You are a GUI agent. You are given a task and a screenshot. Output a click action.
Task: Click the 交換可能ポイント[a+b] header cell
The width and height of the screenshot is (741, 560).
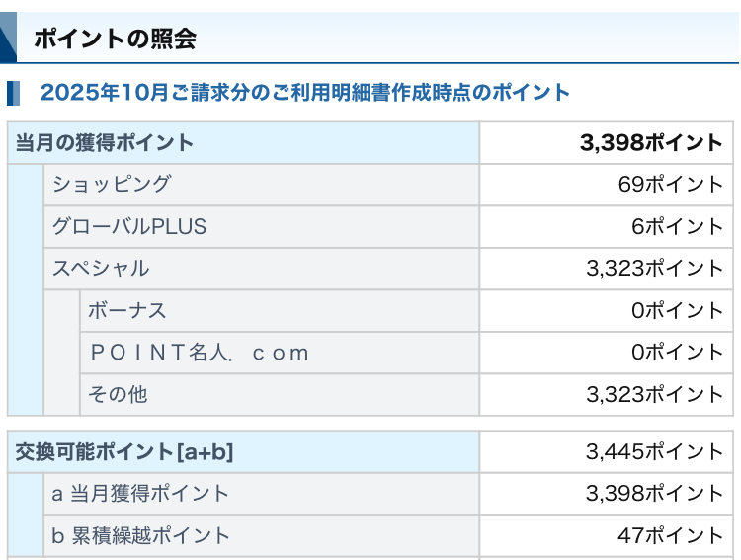coord(123,452)
